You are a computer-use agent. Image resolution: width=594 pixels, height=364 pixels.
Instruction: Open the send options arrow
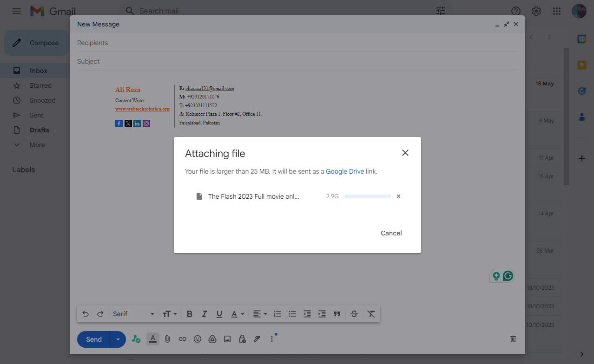coord(118,339)
